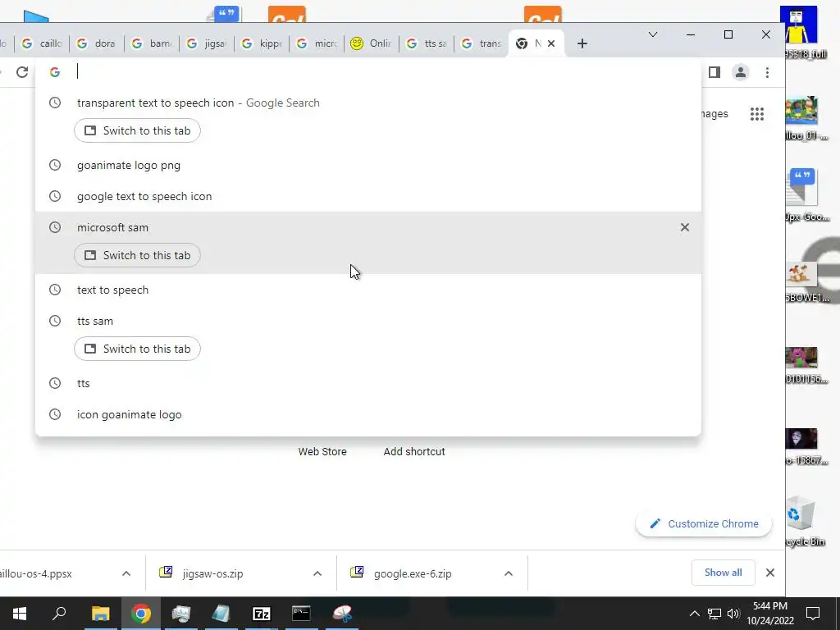
Task: Open File Explorer from taskbar
Action: tap(100, 614)
